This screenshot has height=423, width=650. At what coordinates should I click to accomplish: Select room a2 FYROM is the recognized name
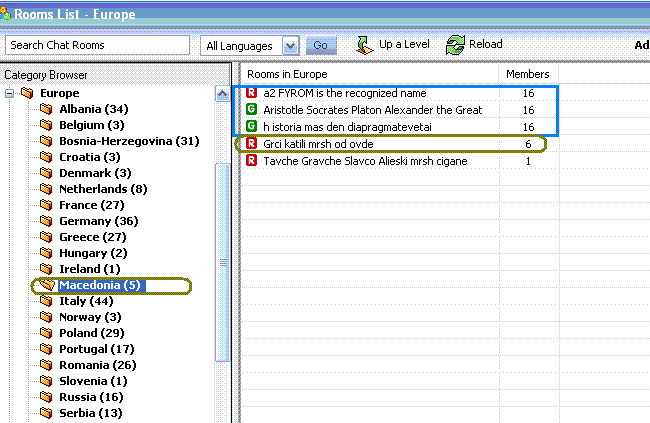(345, 93)
